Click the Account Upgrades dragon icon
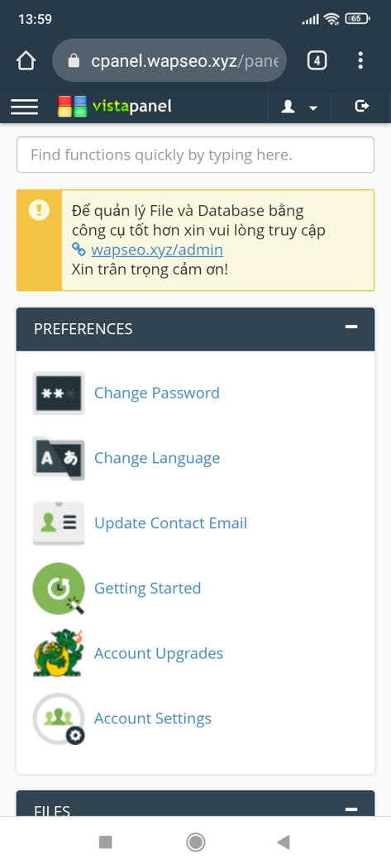Image resolution: width=391 pixels, height=868 pixels. [x=59, y=653]
